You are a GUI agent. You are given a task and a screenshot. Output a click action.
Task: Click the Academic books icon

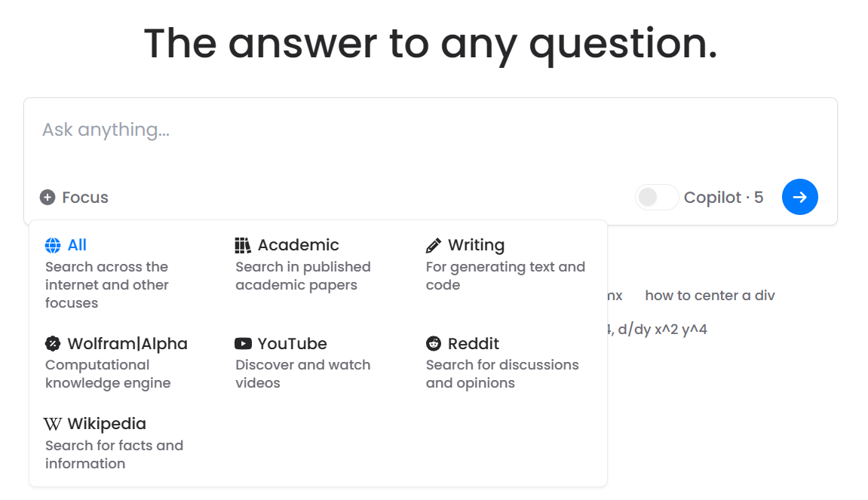(x=243, y=245)
